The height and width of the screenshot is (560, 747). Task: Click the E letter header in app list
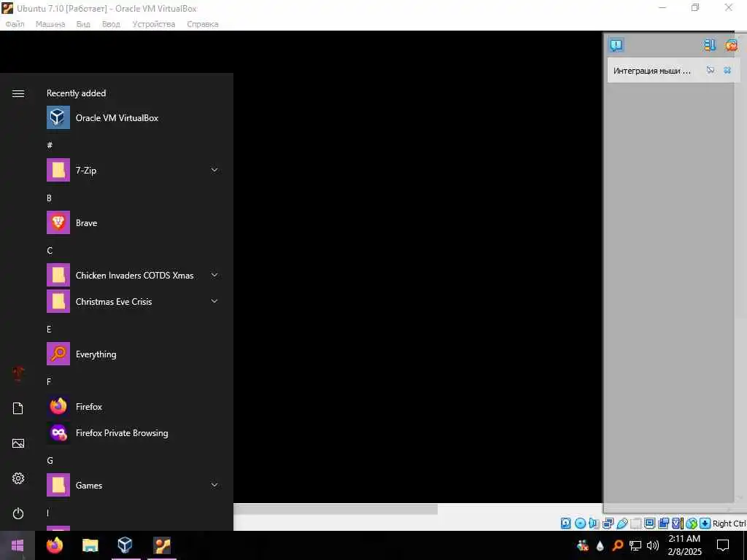tap(49, 329)
